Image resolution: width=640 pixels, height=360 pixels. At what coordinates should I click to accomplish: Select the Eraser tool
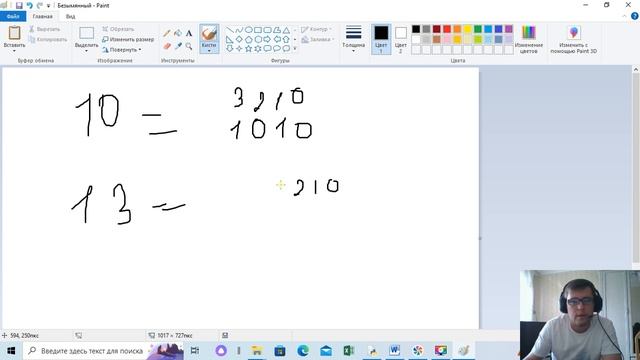coord(167,46)
